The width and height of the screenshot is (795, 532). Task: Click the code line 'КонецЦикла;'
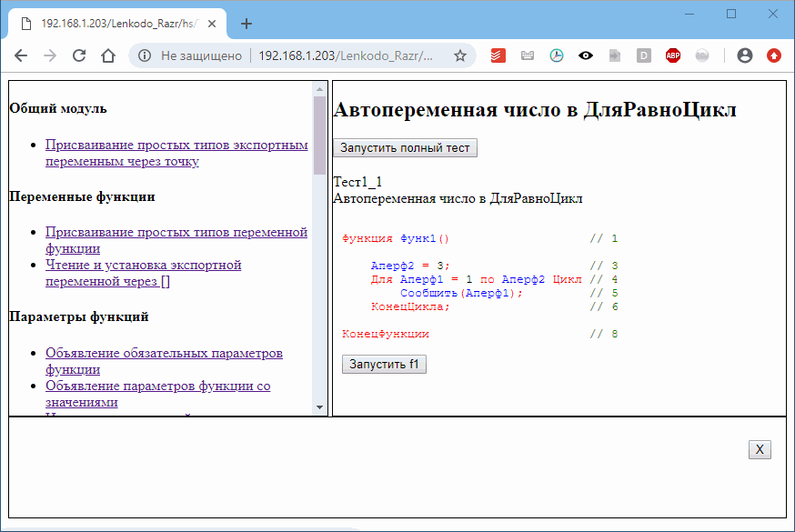point(410,307)
